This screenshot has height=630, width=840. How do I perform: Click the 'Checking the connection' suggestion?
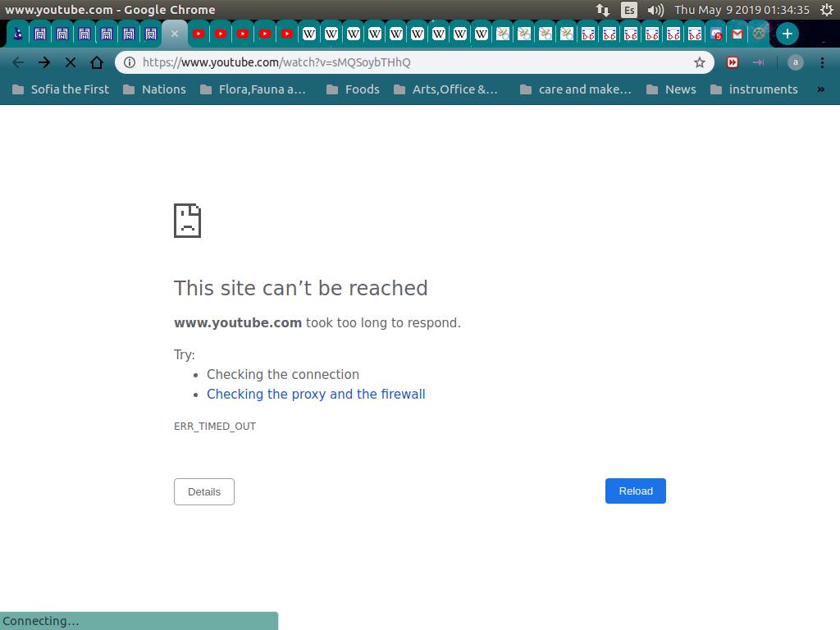283,374
